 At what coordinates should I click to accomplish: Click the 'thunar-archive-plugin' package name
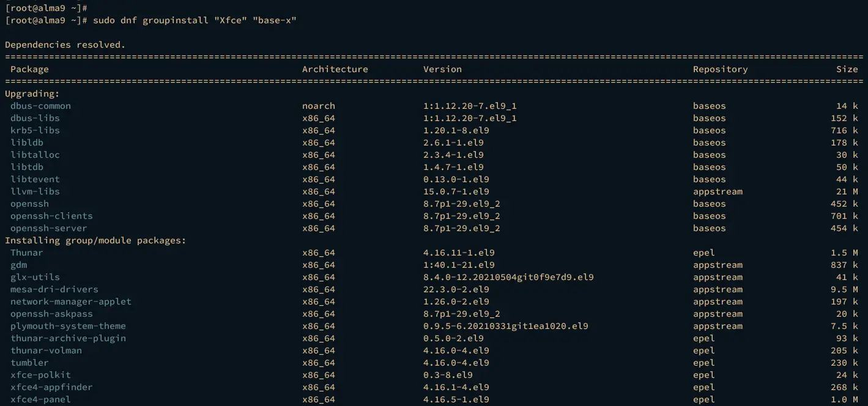pyautogui.click(x=68, y=338)
